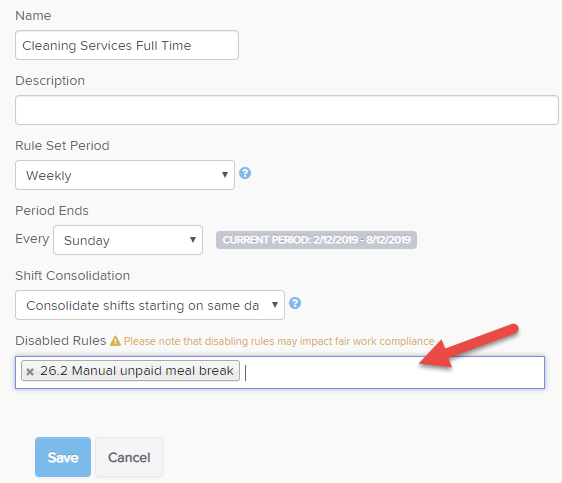Place cursor in Disabled Rules box empty area
Viewport: 562px width, 483px height.
(x=394, y=373)
